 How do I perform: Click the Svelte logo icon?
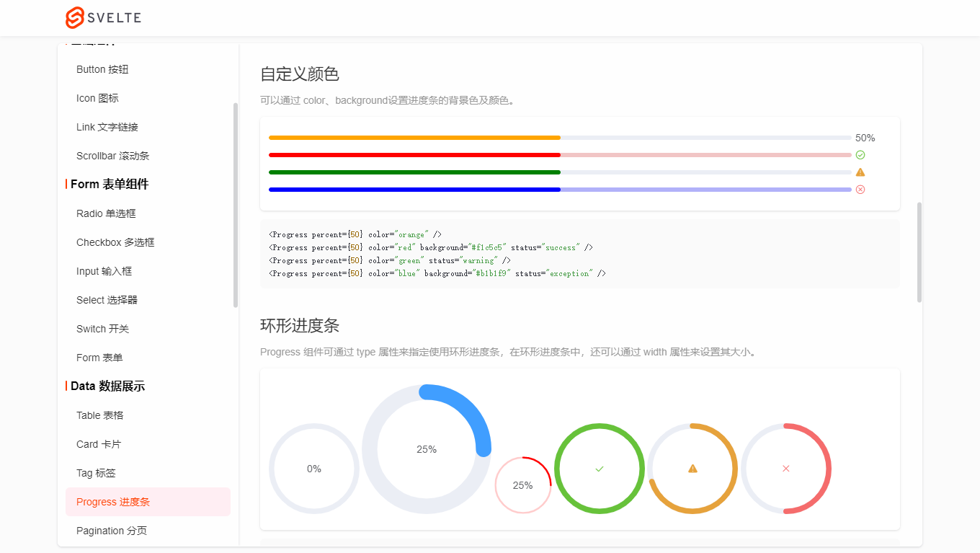click(x=74, y=17)
